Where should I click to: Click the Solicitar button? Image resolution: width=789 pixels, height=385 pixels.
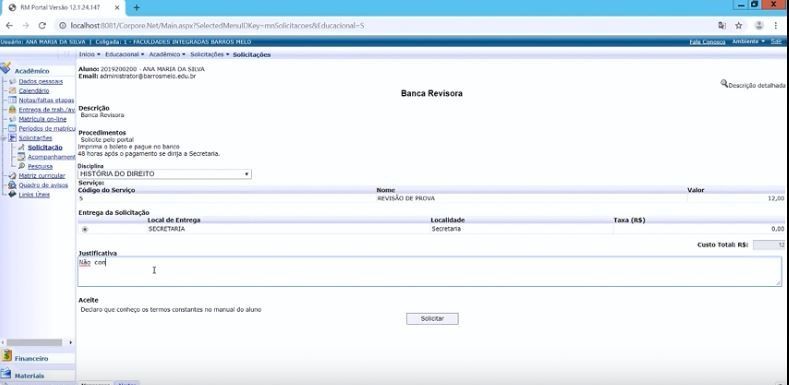432,319
